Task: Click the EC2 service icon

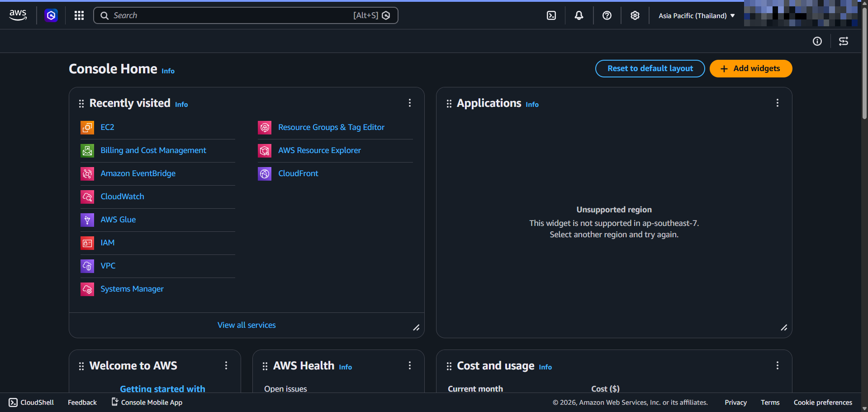Action: tap(87, 128)
